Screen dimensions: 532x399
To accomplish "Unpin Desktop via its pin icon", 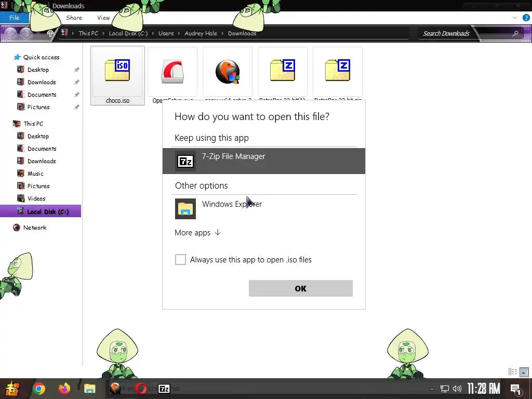I will pyautogui.click(x=77, y=70).
